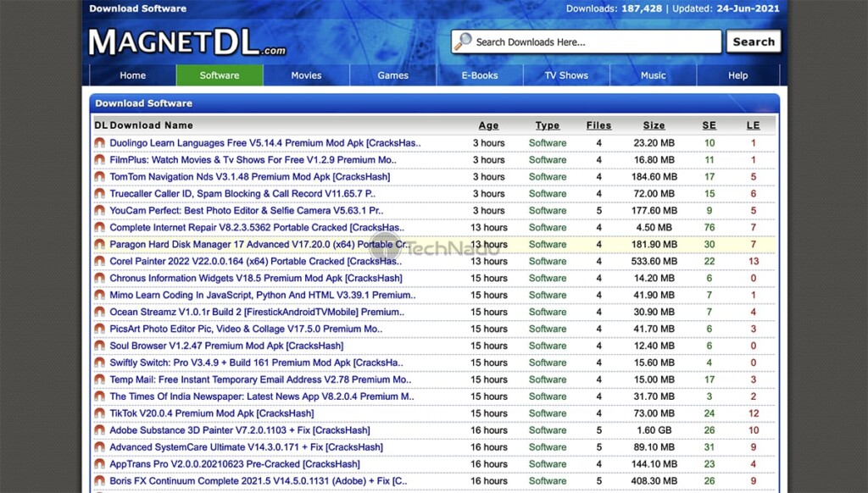868x493 pixels.
Task: Click magnet icon for Boris FX Continuum row
Action: click(x=100, y=481)
